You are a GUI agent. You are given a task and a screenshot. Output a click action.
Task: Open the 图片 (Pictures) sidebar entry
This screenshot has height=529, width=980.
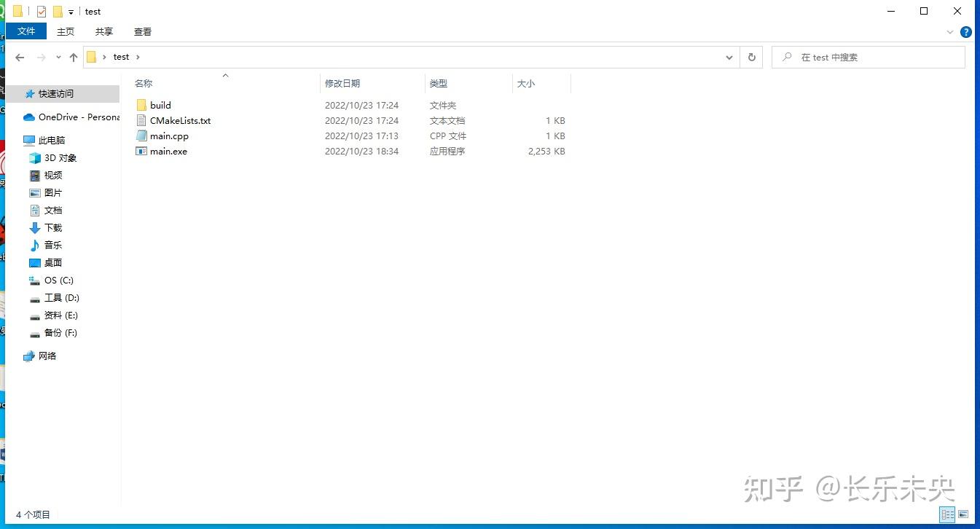tap(52, 192)
